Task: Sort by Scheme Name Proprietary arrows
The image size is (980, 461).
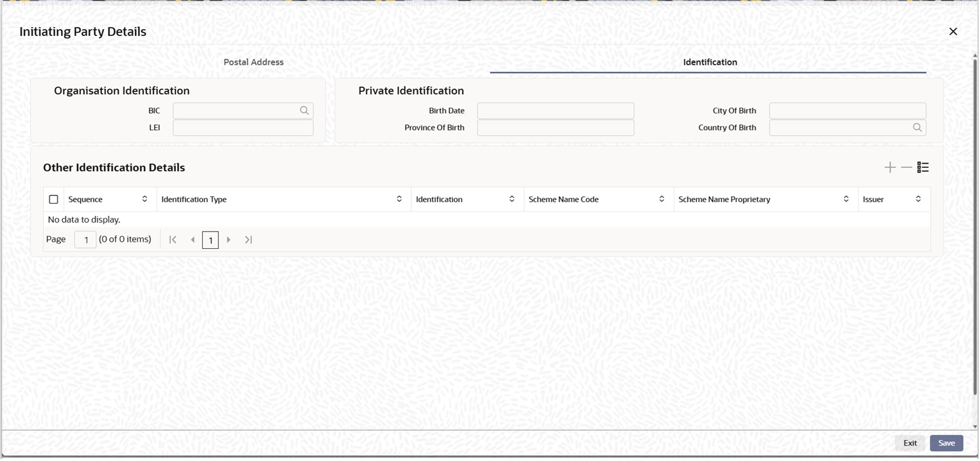Action: 846,199
